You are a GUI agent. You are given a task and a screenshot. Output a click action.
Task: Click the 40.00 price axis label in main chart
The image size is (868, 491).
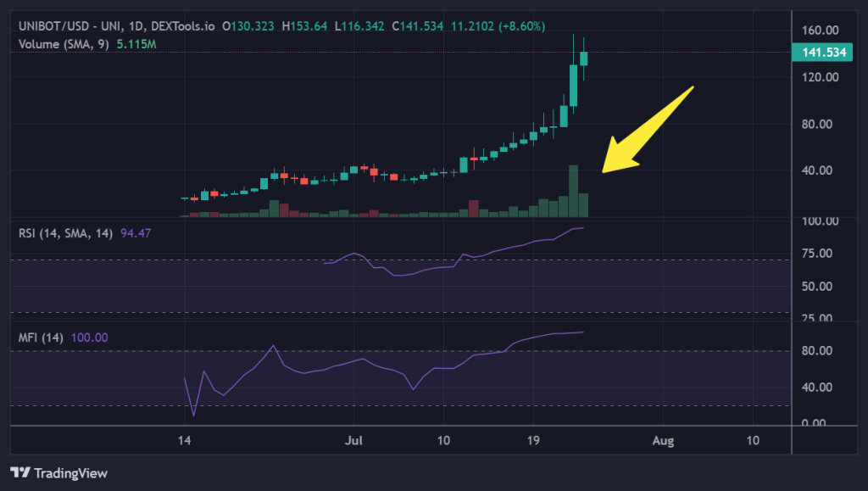click(x=817, y=170)
